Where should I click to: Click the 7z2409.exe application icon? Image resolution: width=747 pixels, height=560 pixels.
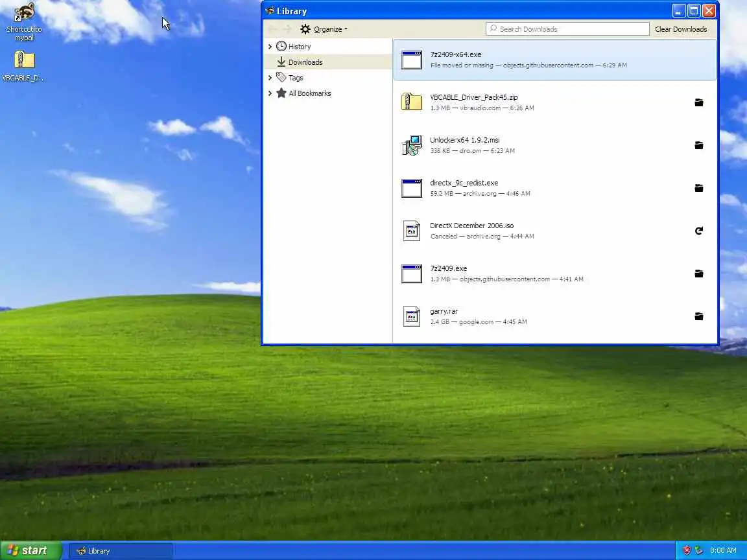(412, 274)
